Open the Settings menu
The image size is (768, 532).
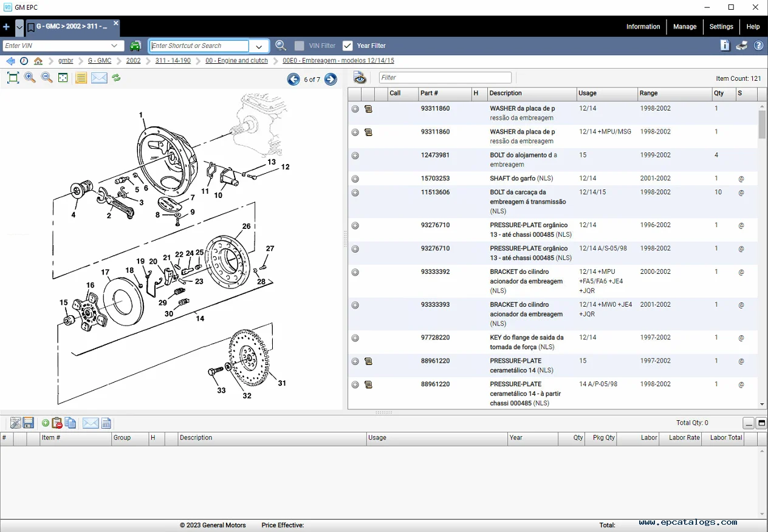point(721,27)
